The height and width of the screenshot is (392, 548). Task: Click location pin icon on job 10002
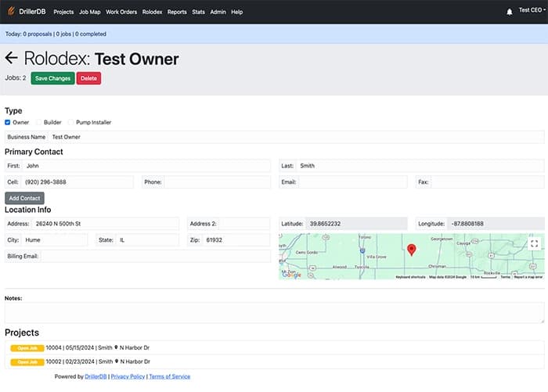pos(117,361)
